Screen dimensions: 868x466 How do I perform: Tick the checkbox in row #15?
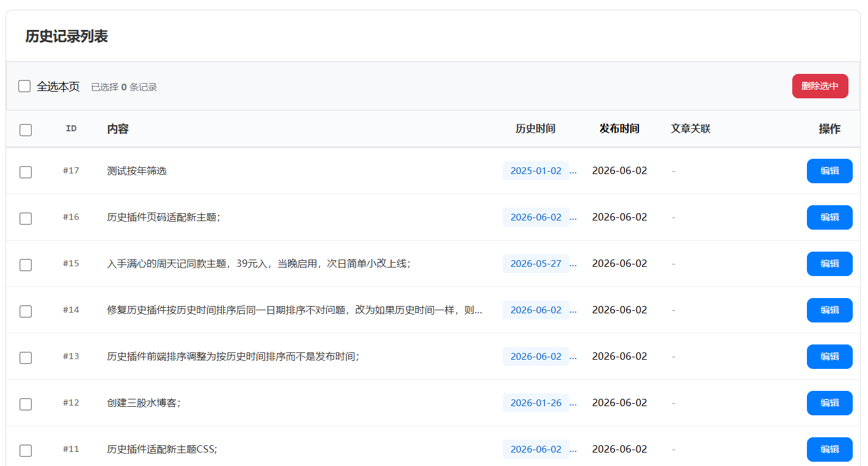(x=26, y=265)
